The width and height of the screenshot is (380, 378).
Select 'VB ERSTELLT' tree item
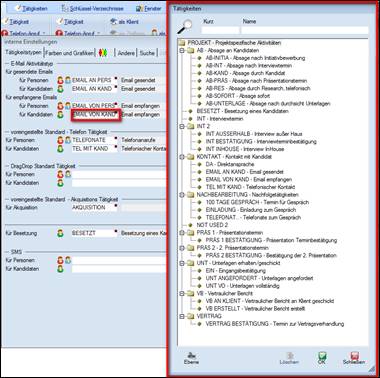[x=255, y=309]
